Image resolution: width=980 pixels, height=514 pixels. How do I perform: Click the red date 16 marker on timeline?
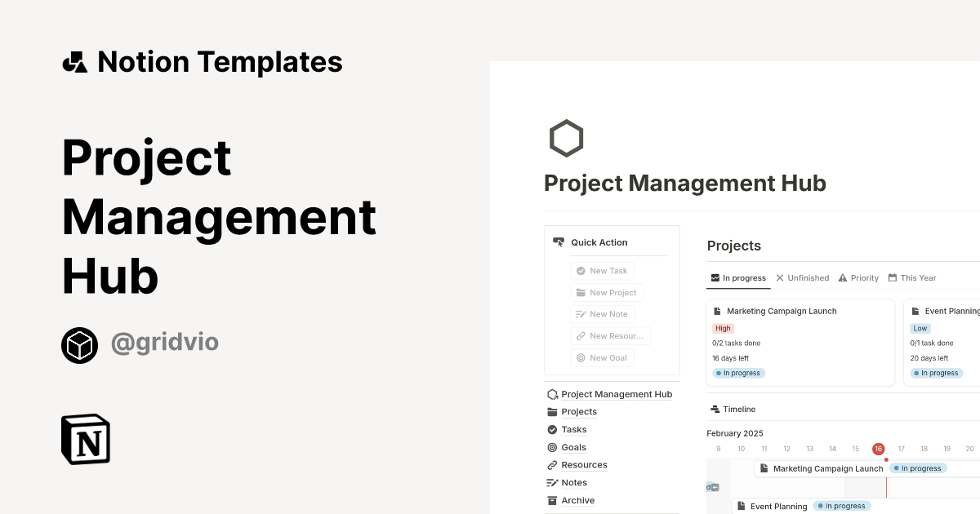tap(878, 449)
